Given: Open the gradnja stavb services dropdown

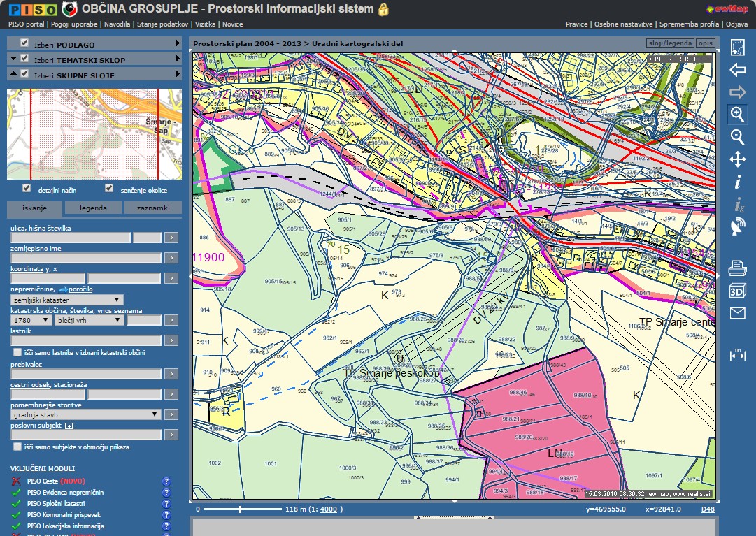Looking at the screenshot, I should (86, 414).
